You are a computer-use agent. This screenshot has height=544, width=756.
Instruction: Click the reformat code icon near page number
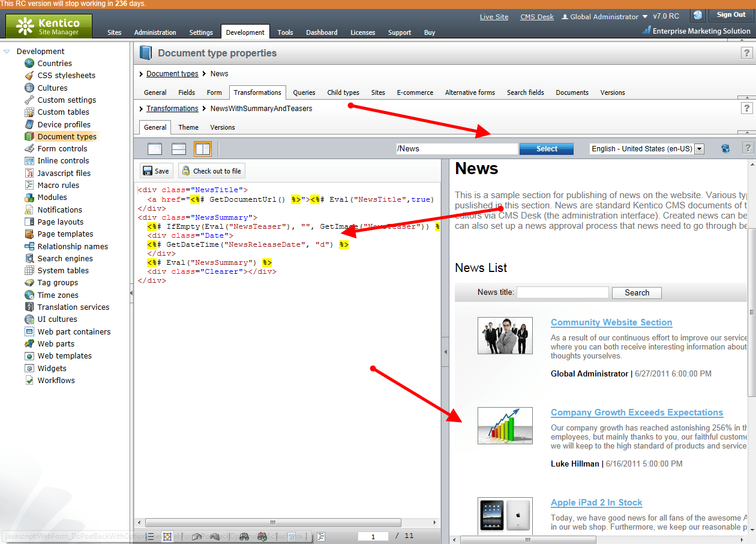click(321, 537)
